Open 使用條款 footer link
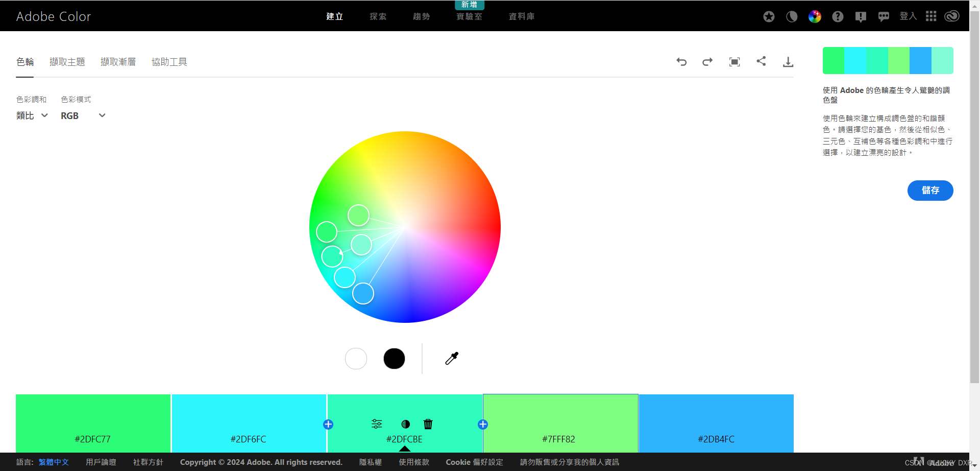This screenshot has width=980, height=471. [x=414, y=462]
